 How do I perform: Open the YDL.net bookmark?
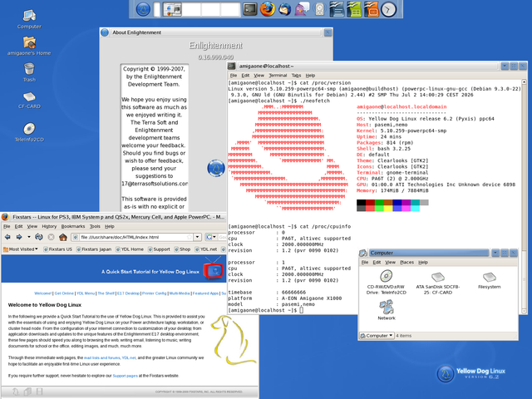(x=206, y=249)
